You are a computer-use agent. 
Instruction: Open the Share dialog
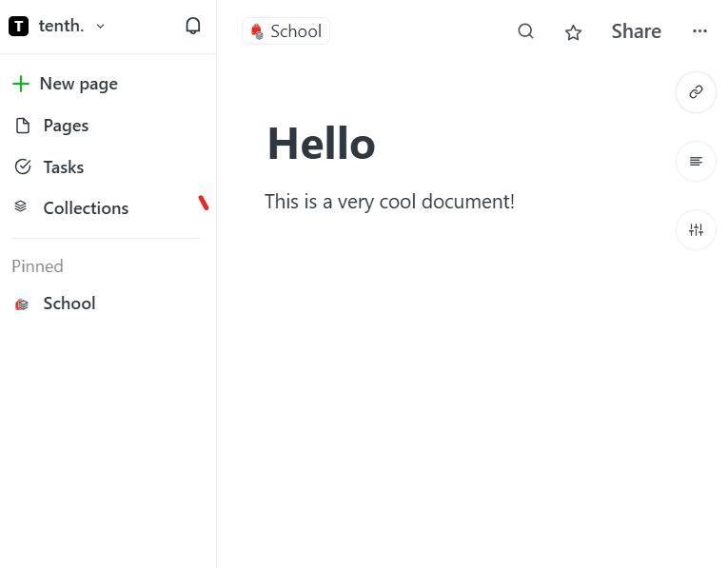(636, 31)
